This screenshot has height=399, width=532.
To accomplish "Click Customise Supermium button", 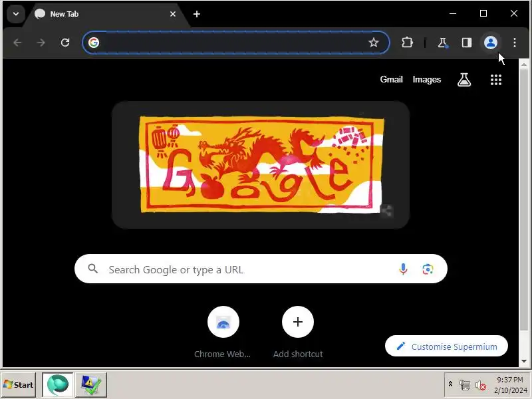I will click(x=446, y=346).
